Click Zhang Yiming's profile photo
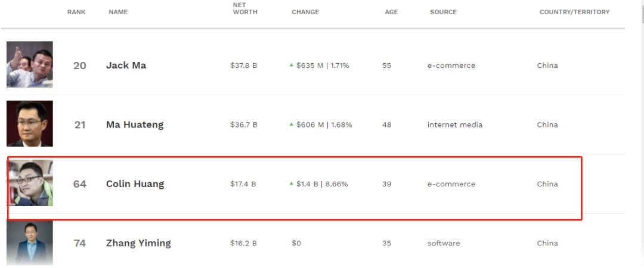 30,243
